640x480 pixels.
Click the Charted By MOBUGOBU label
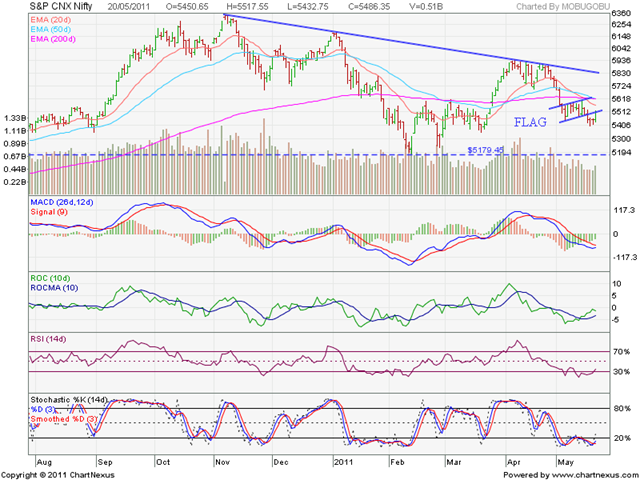point(563,7)
